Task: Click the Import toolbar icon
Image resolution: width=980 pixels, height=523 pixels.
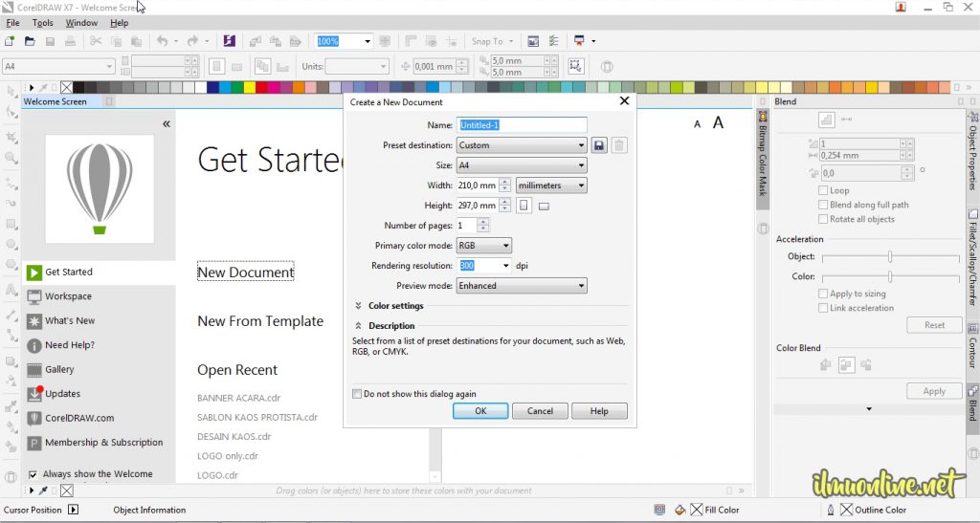Action: pos(255,41)
